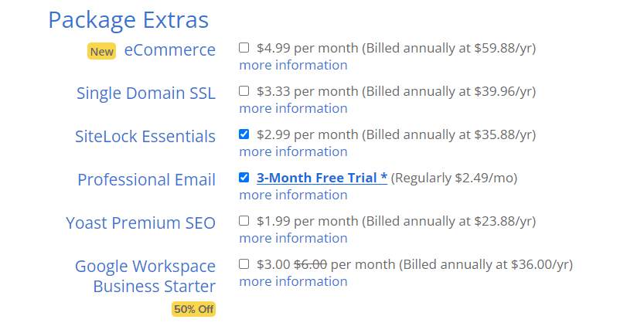Click the SiteLock Essentials label
Viewport: 644px width, 323px height.
coord(145,137)
